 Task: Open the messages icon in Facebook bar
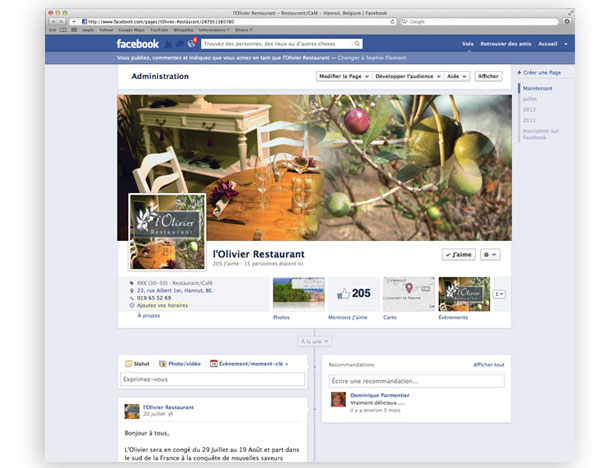(180, 44)
